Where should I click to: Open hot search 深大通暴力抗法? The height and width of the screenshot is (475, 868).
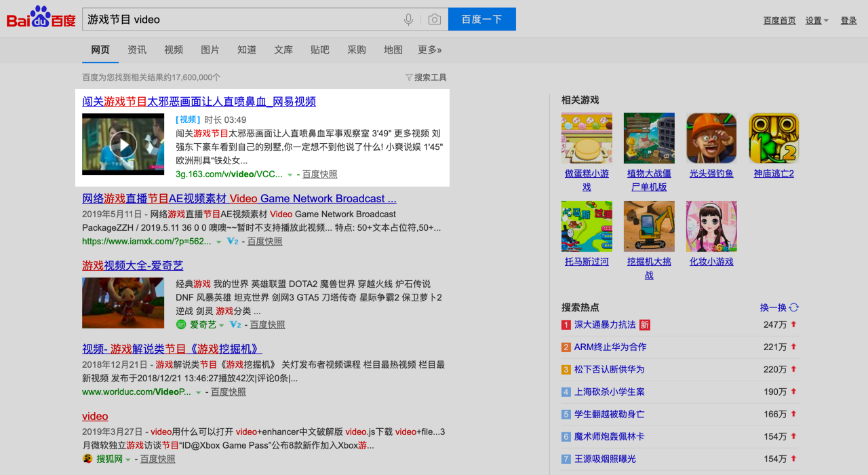pyautogui.click(x=605, y=324)
